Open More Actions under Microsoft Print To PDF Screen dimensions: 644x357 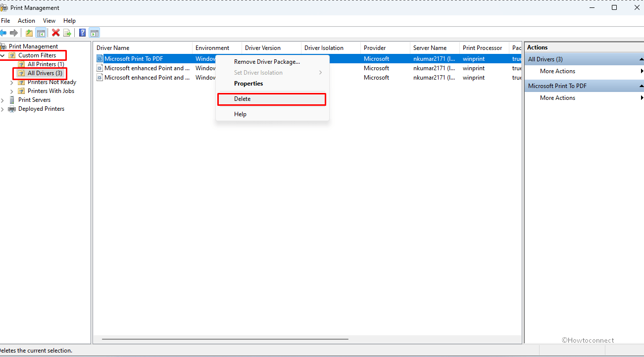point(584,98)
